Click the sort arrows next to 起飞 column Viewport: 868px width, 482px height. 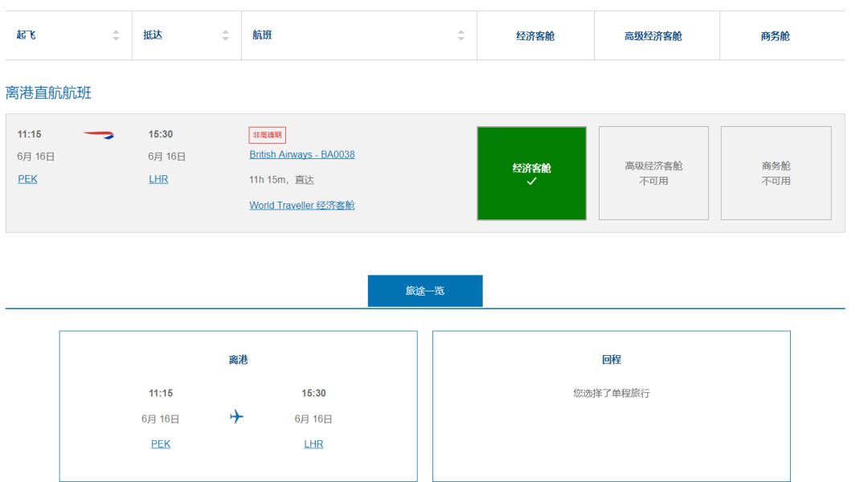pyautogui.click(x=117, y=35)
